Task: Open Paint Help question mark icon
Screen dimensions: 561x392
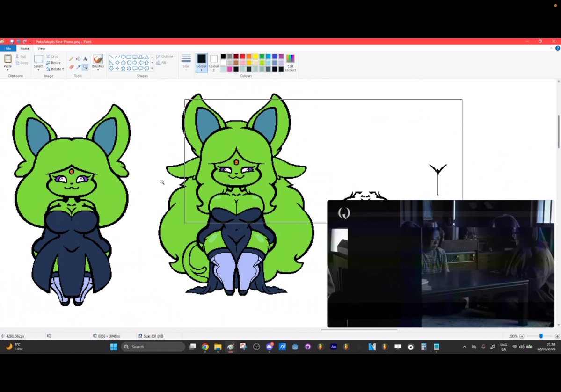Action: coord(557,48)
